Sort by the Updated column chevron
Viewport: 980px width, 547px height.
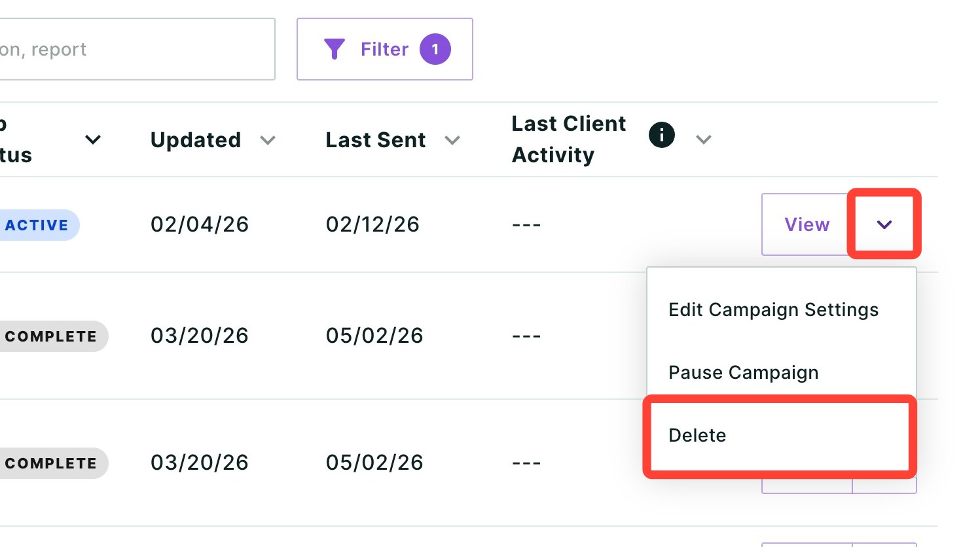[x=268, y=140]
